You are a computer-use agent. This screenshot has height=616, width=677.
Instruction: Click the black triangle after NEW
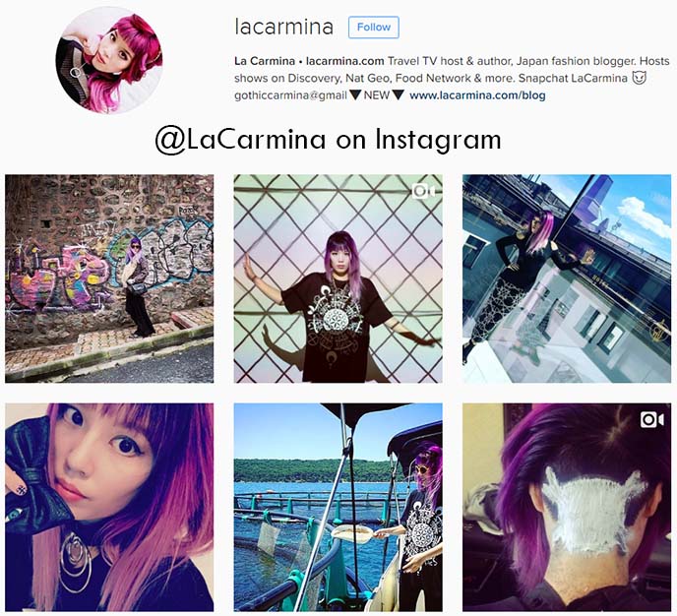[x=399, y=95]
